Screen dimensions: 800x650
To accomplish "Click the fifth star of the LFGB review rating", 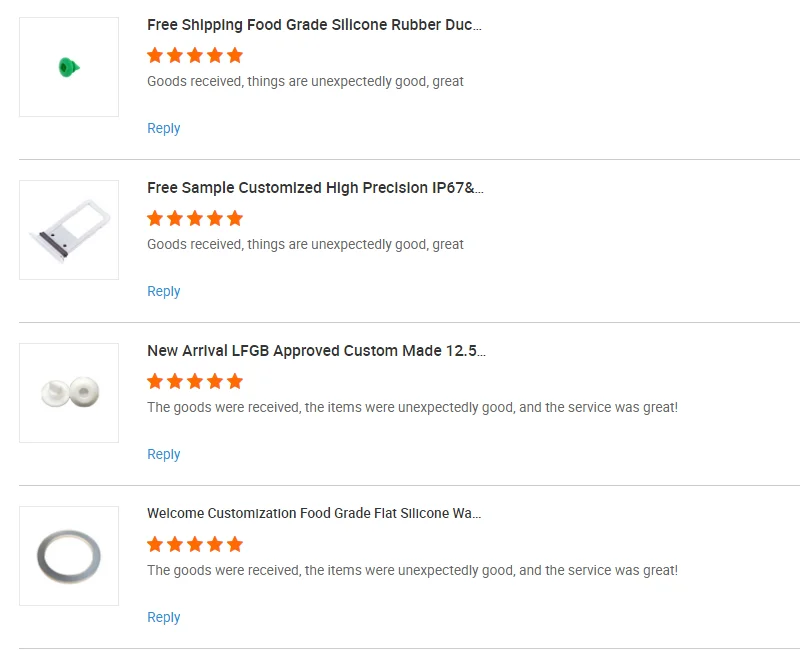I will pos(235,381).
